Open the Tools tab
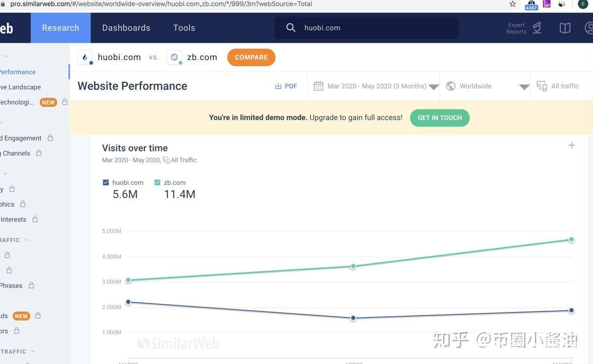593x364 pixels. pos(184,28)
